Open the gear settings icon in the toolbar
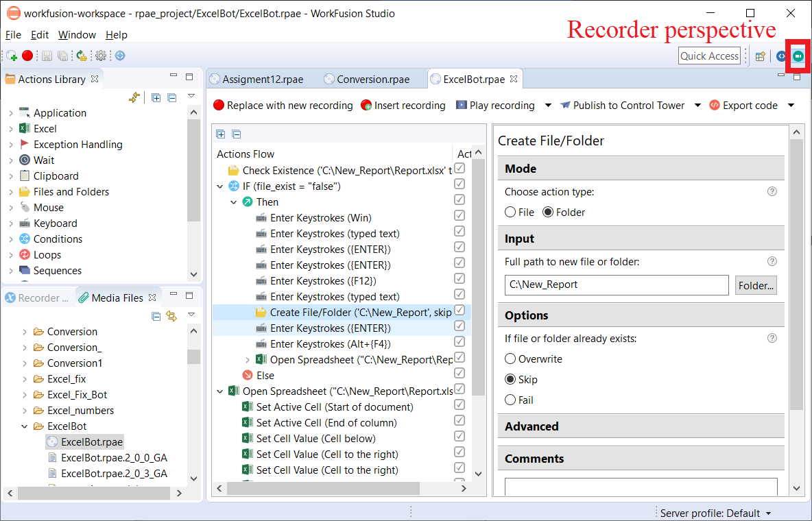 coord(101,56)
